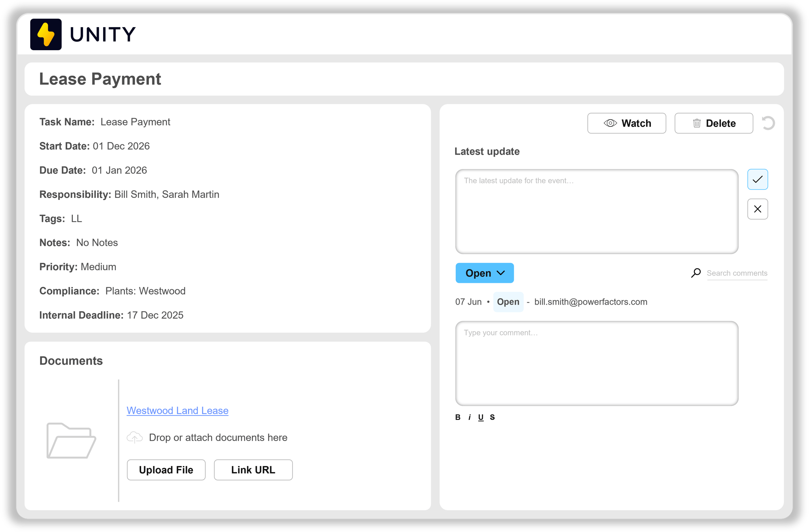Screen dimensions: 809x532
Task: Click the magnifier search comments icon
Action: pyautogui.click(x=696, y=273)
